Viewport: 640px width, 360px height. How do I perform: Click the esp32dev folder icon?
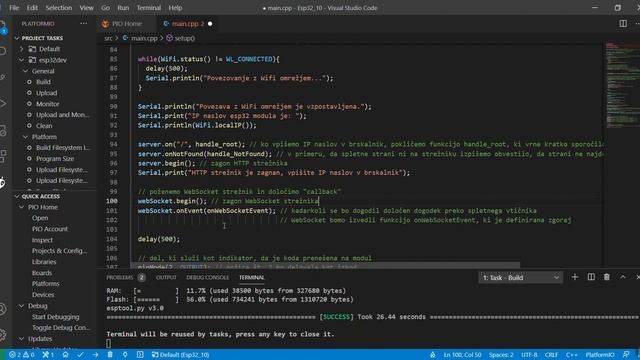pos(32,60)
